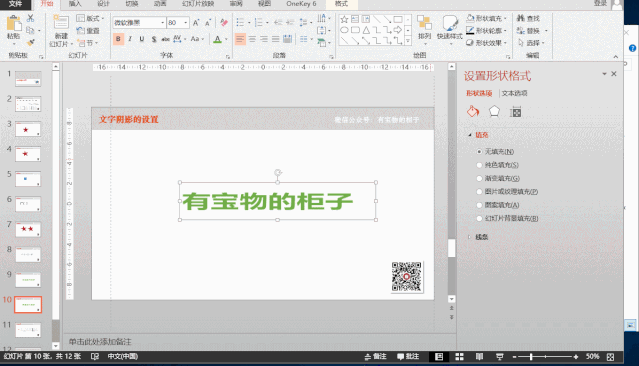The image size is (639, 366).
Task: Toggle the Comments (批注) pane in status bar
Action: click(x=408, y=357)
